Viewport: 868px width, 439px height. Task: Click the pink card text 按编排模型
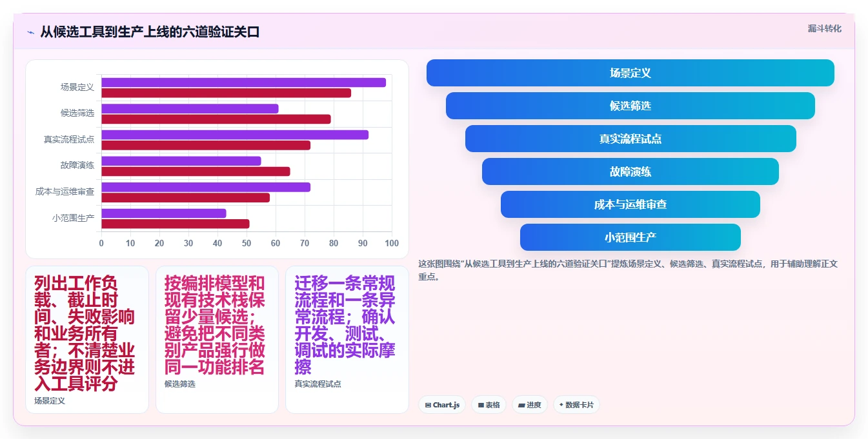[215, 325]
